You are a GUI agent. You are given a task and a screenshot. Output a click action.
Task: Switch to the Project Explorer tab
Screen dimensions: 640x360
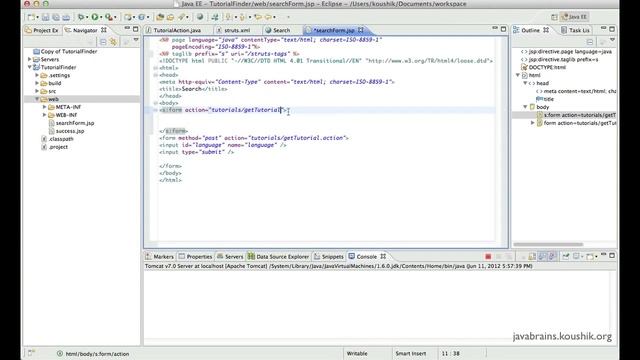point(42,30)
